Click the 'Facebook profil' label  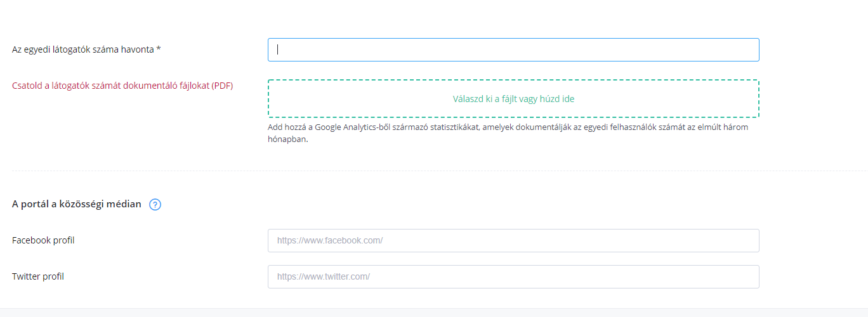[x=43, y=240]
